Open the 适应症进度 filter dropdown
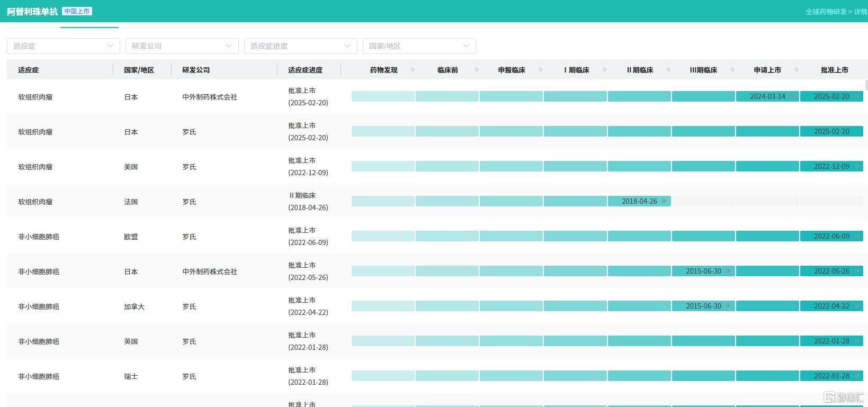 click(x=300, y=46)
